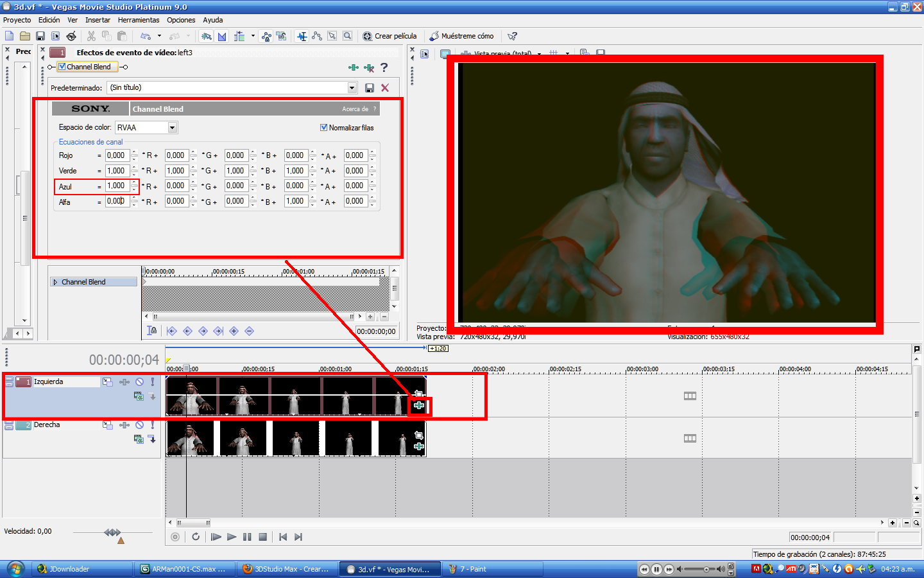This screenshot has height=578, width=924.
Task: Save the project with the floppy disk icon
Action: tap(40, 36)
